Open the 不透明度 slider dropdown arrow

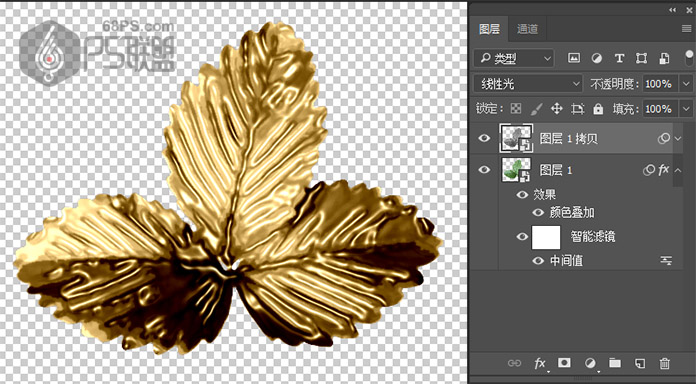687,83
